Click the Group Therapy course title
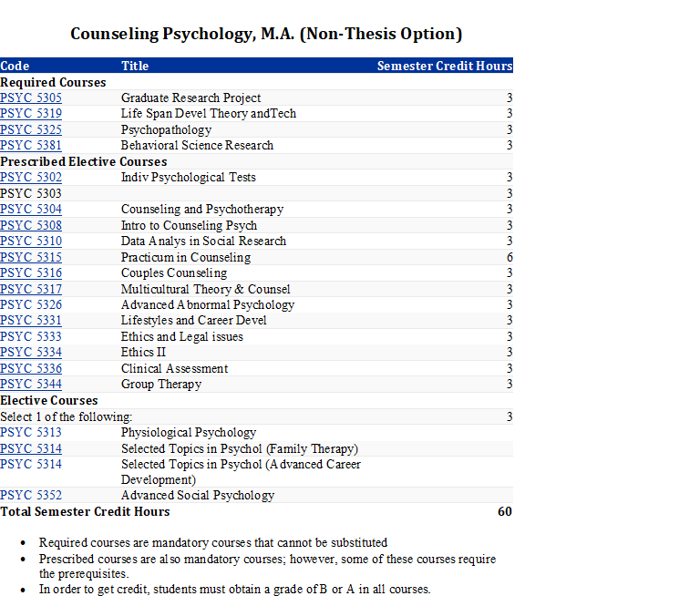 (161, 384)
